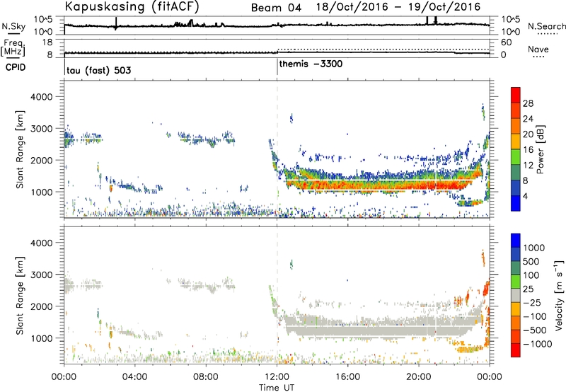Viewport: 566px width, 392px height.
Task: Click the '4' tick on Power colorbar
Action: click(x=525, y=197)
